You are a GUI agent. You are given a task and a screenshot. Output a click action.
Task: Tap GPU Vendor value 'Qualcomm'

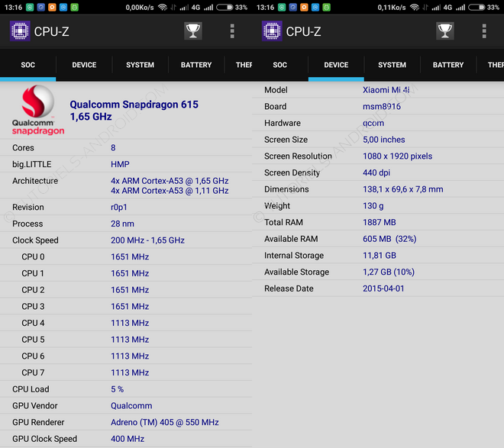[131, 406]
